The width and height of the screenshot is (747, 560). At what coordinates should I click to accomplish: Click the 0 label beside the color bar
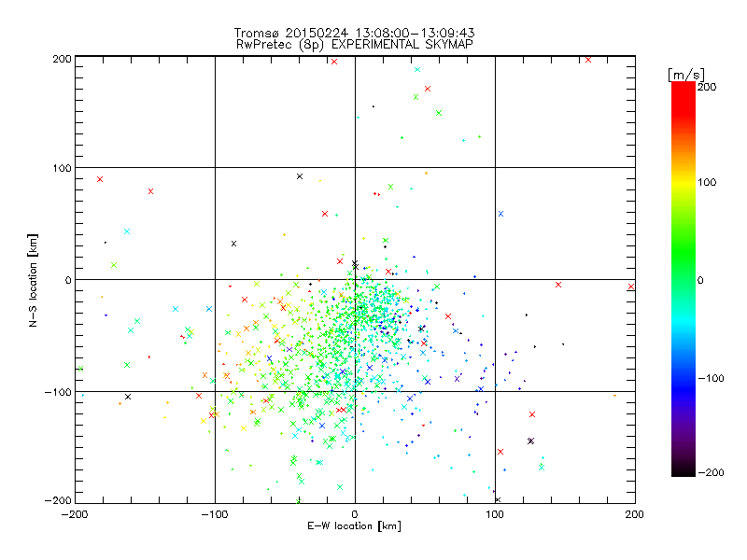(700, 280)
